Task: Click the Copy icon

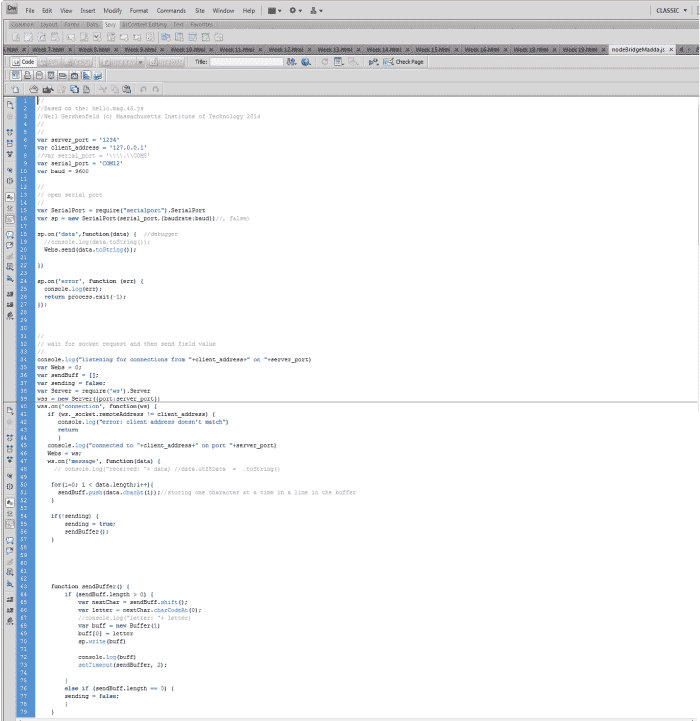Action: coord(115,89)
